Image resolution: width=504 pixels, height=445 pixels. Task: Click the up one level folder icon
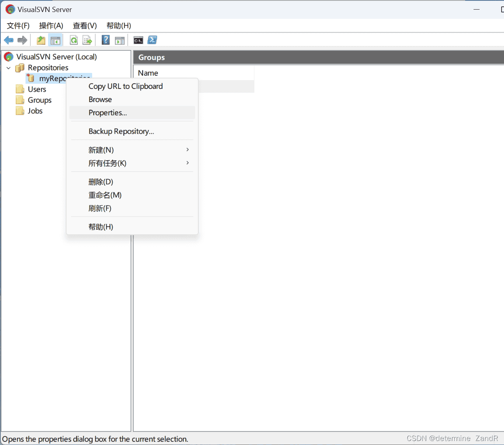coord(40,40)
